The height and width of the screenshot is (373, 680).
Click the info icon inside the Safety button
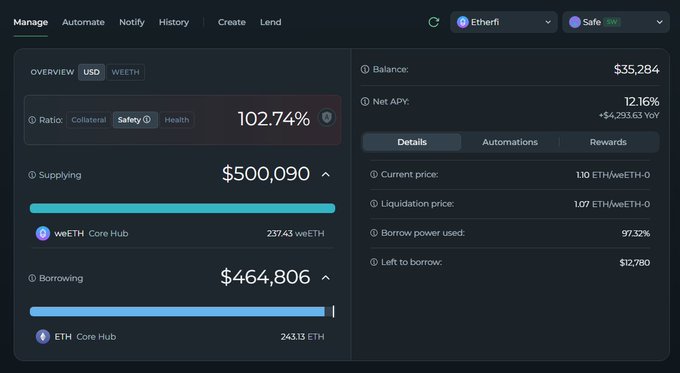pos(147,119)
